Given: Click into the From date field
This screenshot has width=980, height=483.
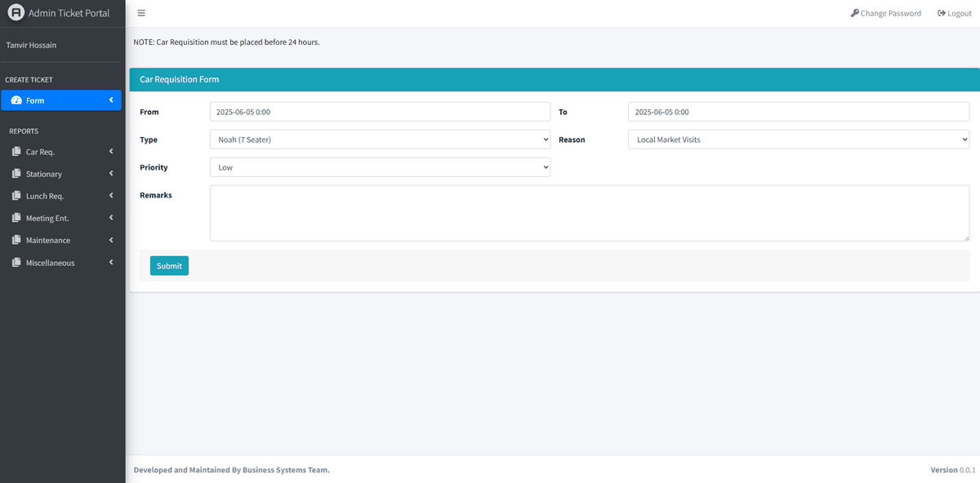Looking at the screenshot, I should (380, 112).
